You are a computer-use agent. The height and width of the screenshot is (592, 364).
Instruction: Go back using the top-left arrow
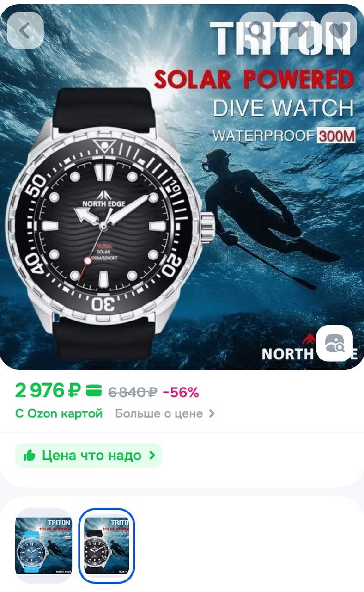pyautogui.click(x=25, y=31)
